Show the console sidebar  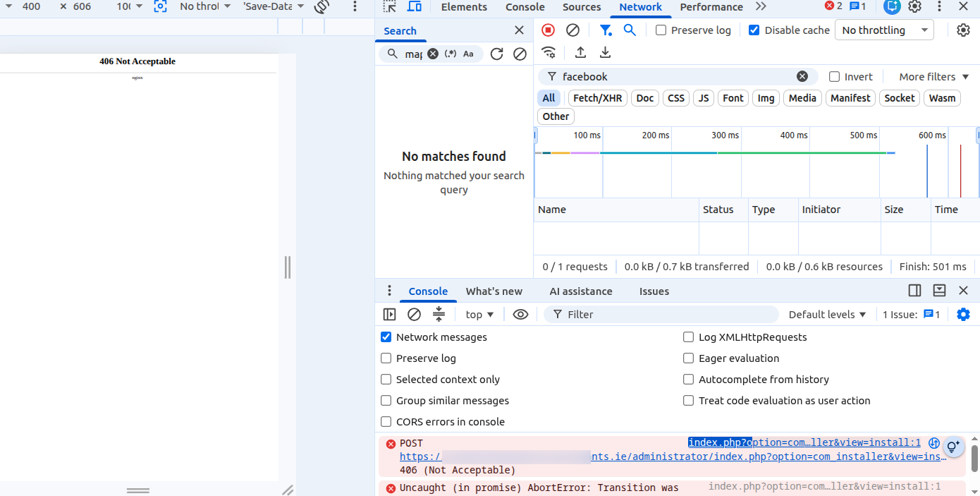(389, 315)
